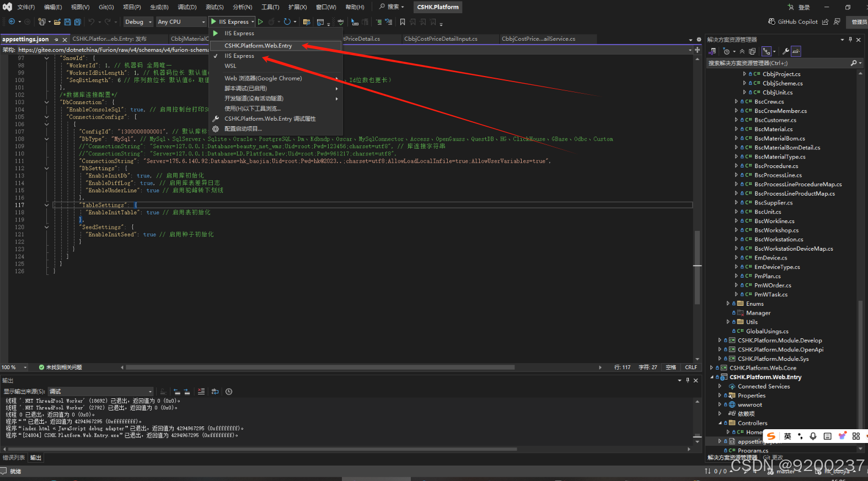Open the IIS Express run target dropdown arrow
Viewport: 868px width, 481px height.
tap(253, 22)
